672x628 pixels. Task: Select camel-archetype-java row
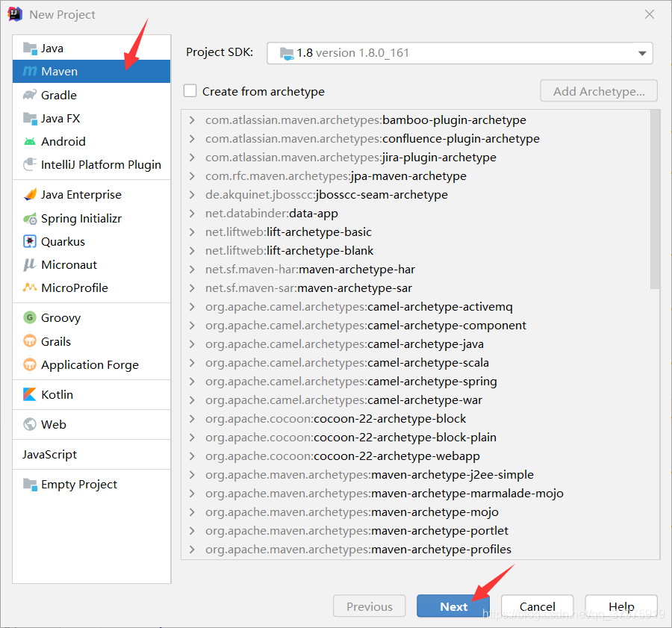click(x=416, y=343)
